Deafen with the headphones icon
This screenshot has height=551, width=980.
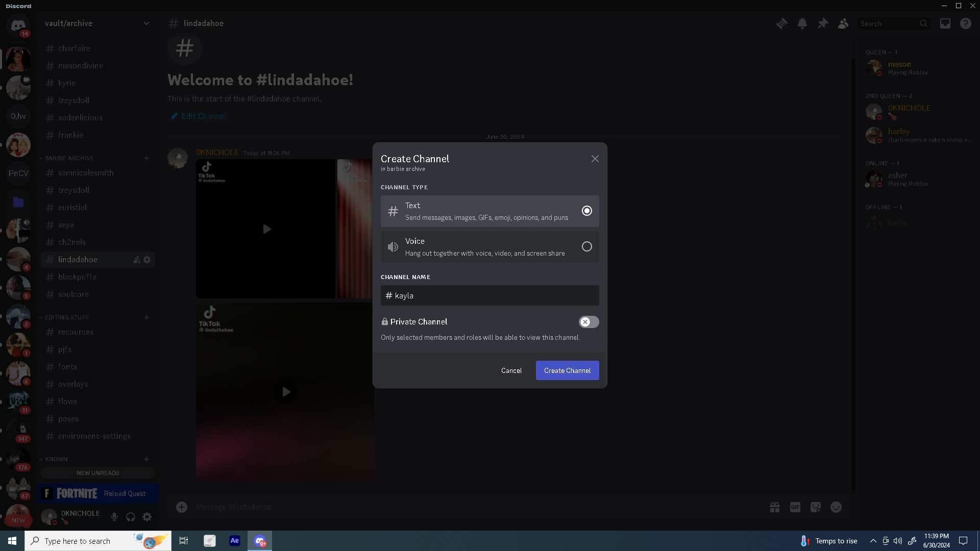pyautogui.click(x=131, y=517)
